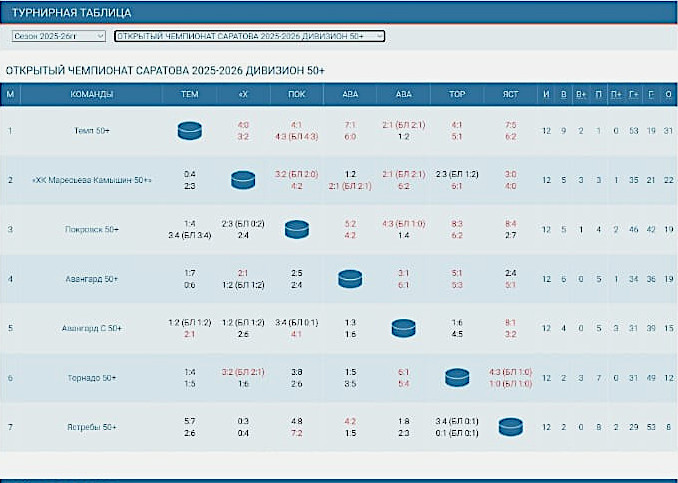678x483 pixels.
Task: Click the Турнирная таблица section title
Action: (x=64, y=12)
